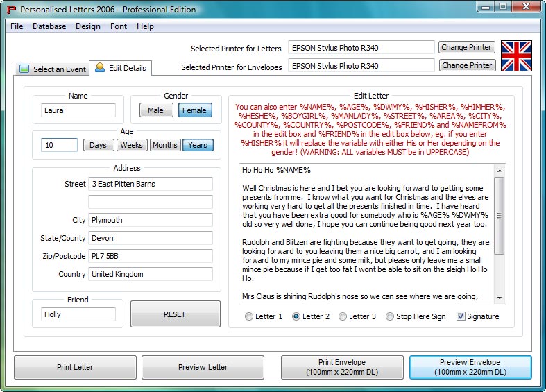This screenshot has width=546, height=392.
Task: Click the 'Ho Ho Ho %NAME%' line
Action: click(x=277, y=170)
